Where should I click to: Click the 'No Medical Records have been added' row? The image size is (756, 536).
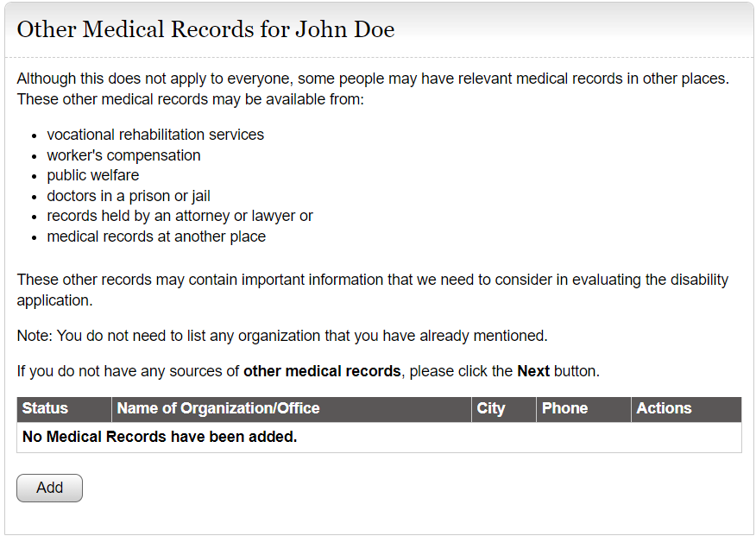[x=160, y=437]
